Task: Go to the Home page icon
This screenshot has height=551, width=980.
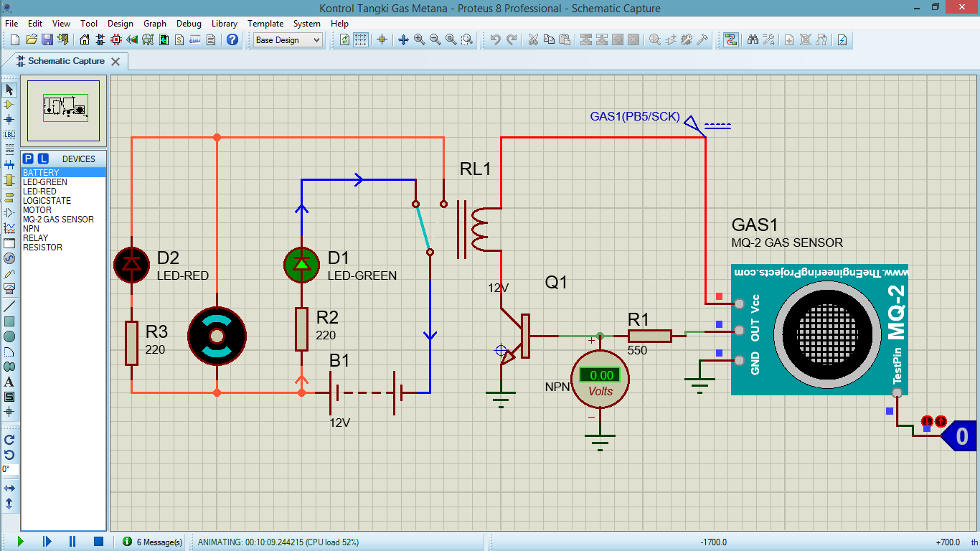Action: (x=85, y=40)
